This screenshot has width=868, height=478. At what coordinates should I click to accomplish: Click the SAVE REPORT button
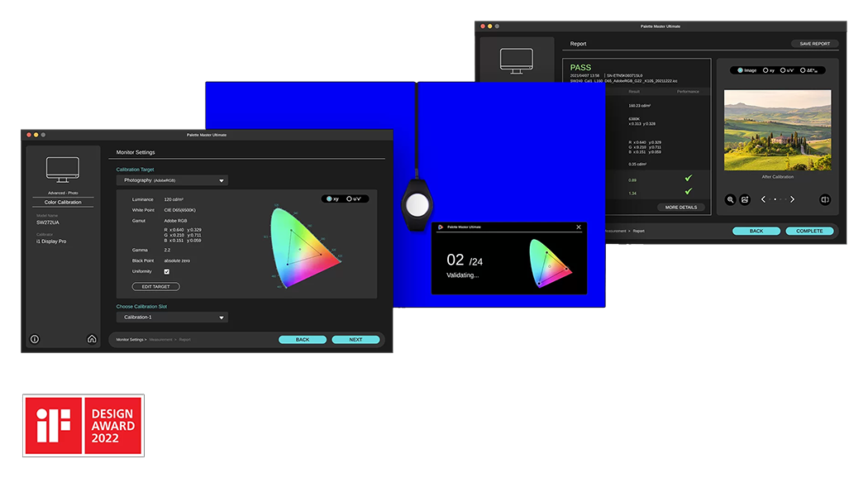814,44
